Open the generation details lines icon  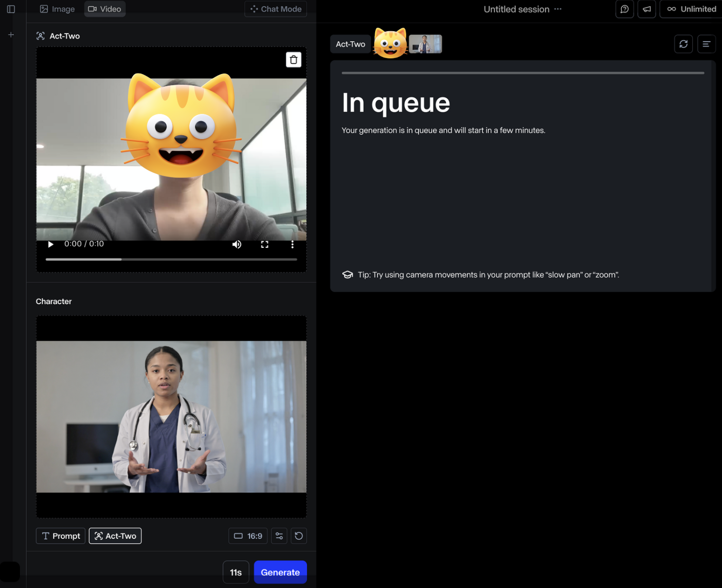click(706, 44)
